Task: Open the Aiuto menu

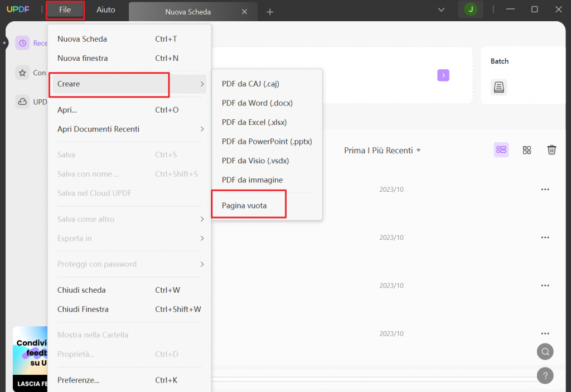Action: pos(105,9)
